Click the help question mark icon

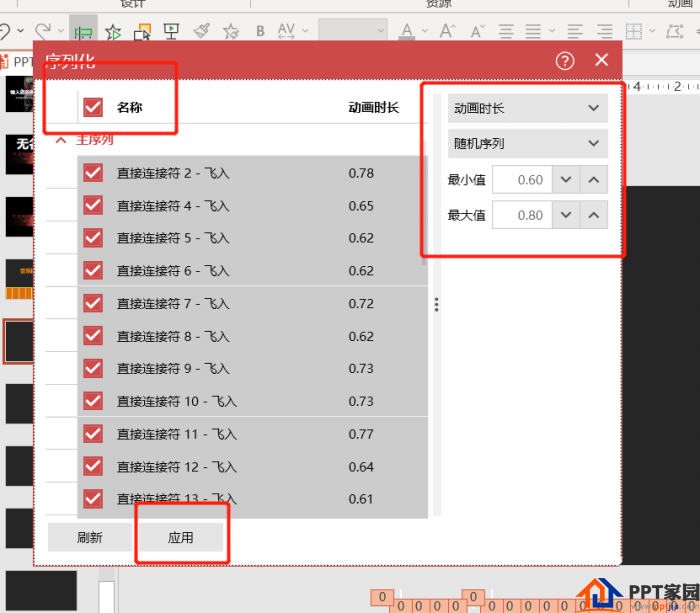pos(565,60)
